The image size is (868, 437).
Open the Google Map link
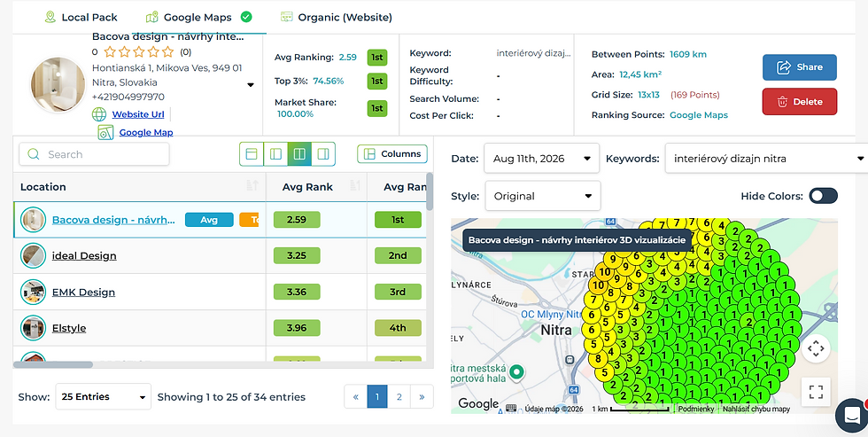[146, 132]
